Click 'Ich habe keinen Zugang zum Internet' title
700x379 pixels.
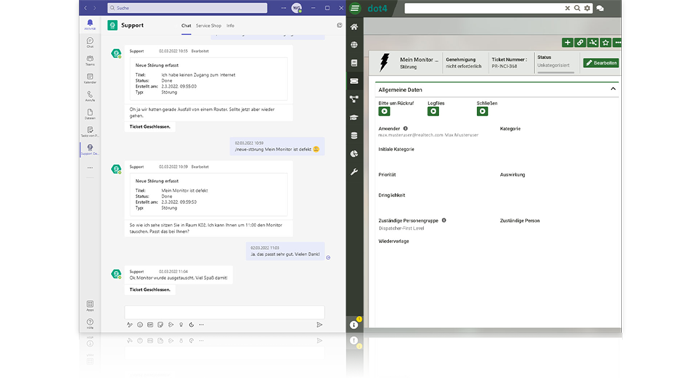(198, 75)
